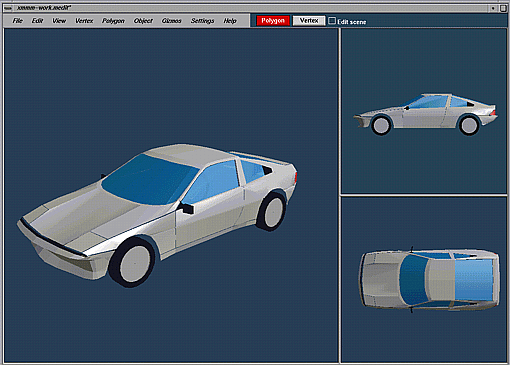The height and width of the screenshot is (365, 510).
Task: Click the window menu icon in title bar
Action: tap(8, 8)
